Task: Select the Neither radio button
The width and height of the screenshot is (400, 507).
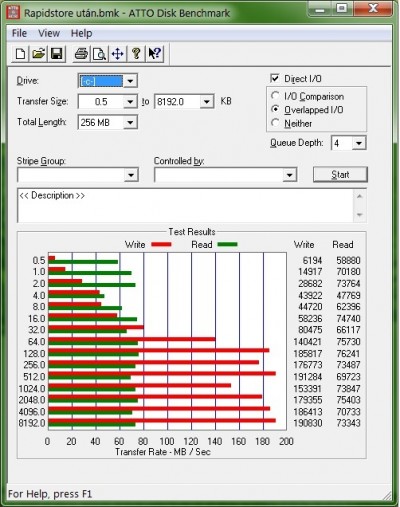Action: (x=275, y=123)
